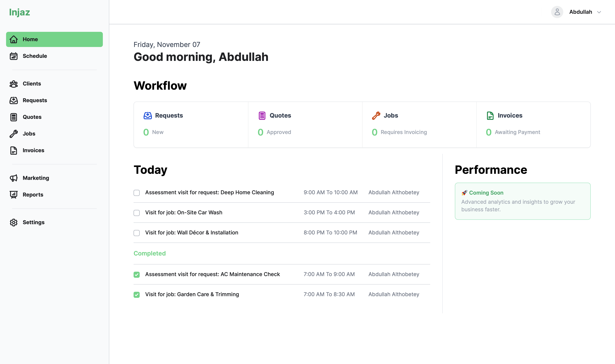This screenshot has width=615, height=364.
Task: Click the Clients people icon
Action: pyautogui.click(x=14, y=84)
